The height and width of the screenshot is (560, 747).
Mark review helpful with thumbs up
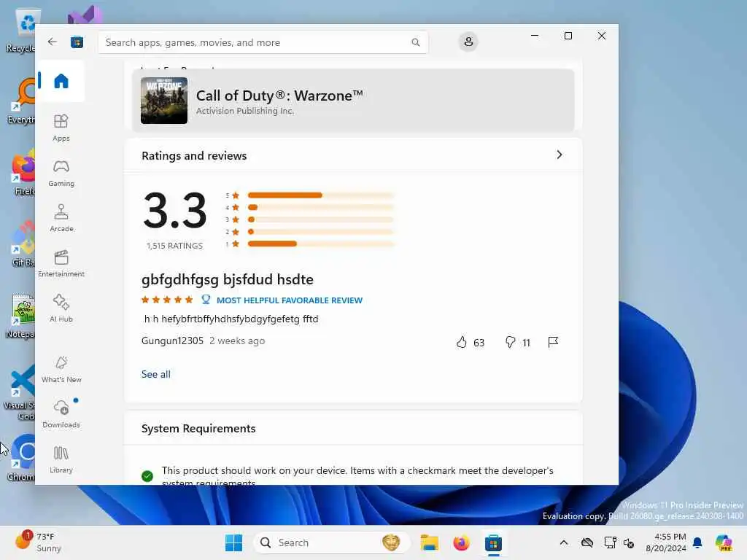(462, 342)
